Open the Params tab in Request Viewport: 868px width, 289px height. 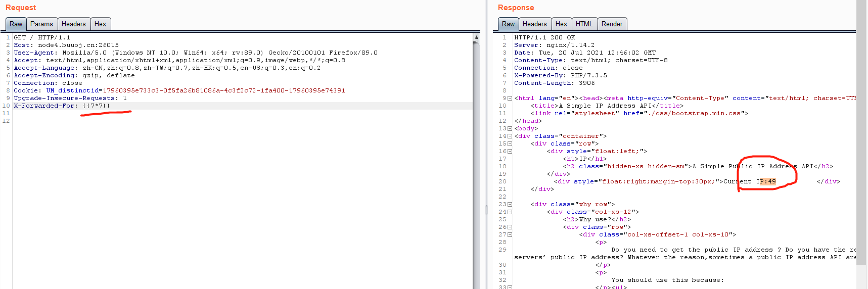41,24
